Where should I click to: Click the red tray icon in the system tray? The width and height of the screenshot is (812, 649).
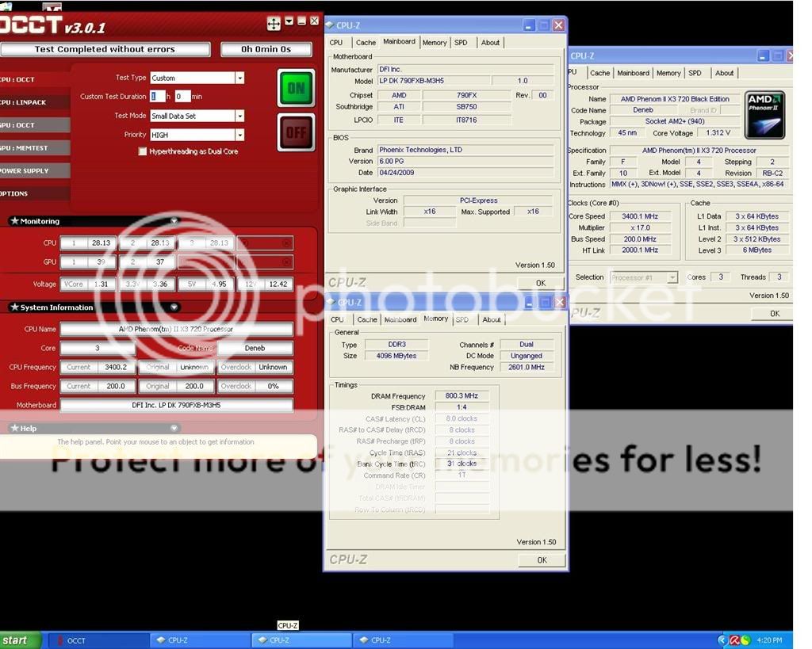coord(734,640)
